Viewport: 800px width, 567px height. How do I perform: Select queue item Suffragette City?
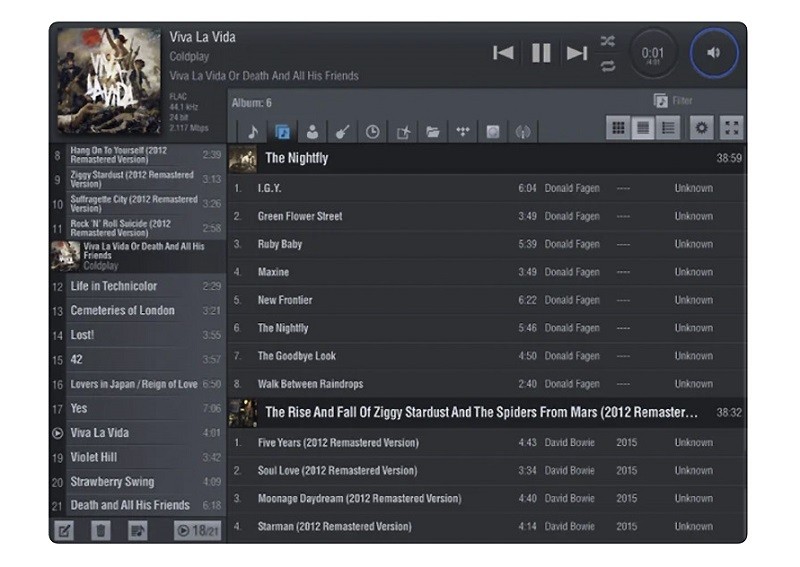(x=138, y=204)
